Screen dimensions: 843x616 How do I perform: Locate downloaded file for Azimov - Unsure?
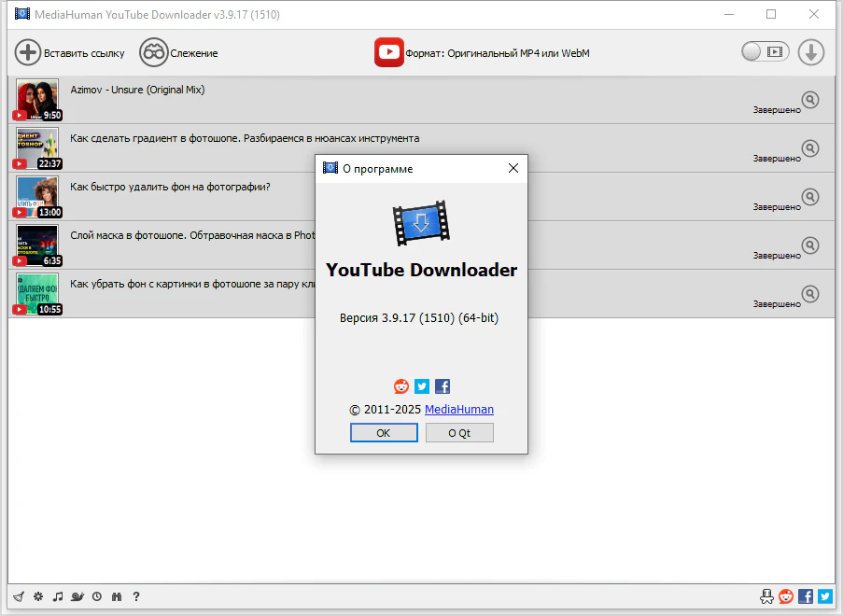810,100
